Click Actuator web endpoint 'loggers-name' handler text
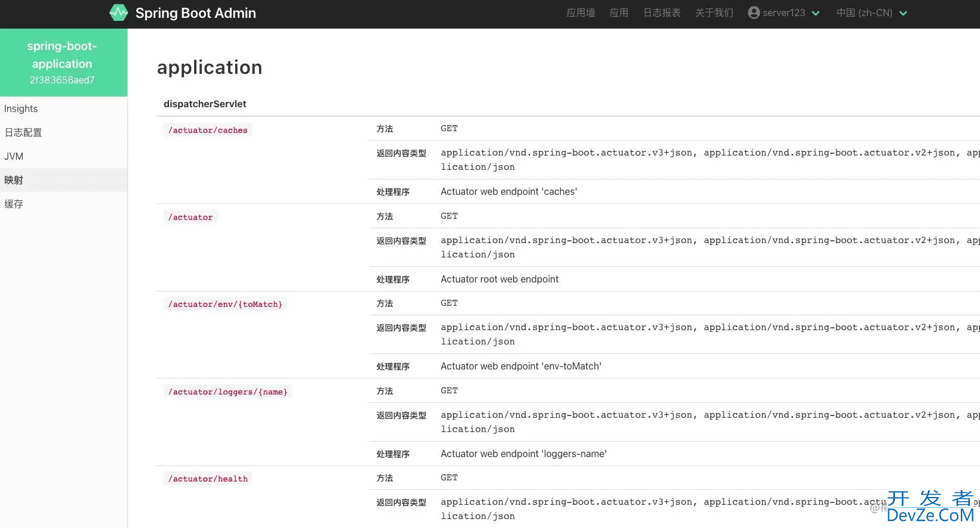980x528 pixels. pos(523,454)
